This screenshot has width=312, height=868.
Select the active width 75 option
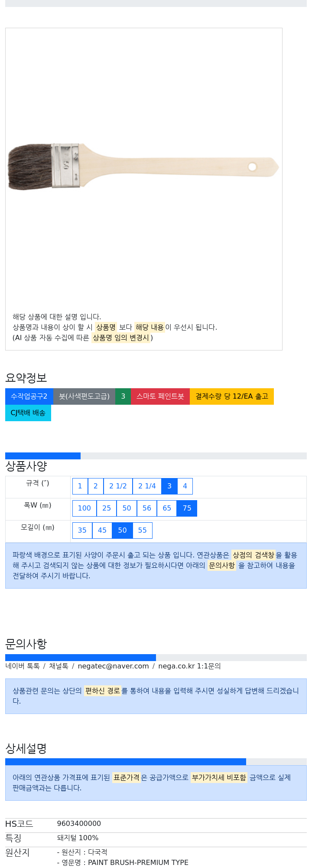pos(187,508)
